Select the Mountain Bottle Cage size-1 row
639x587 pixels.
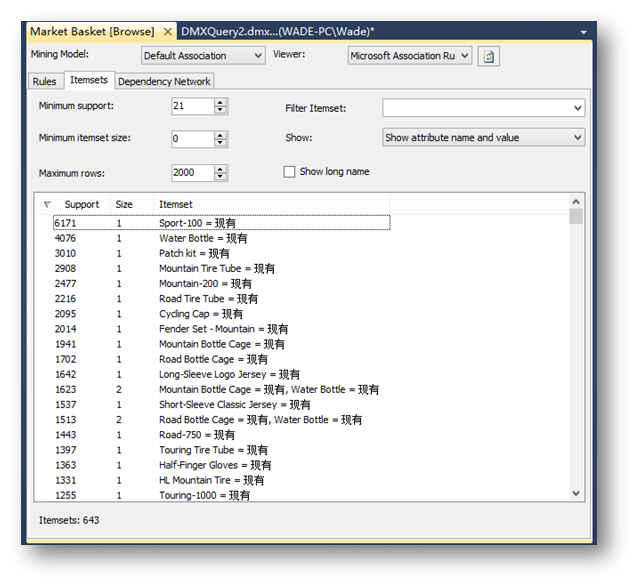pos(222,344)
